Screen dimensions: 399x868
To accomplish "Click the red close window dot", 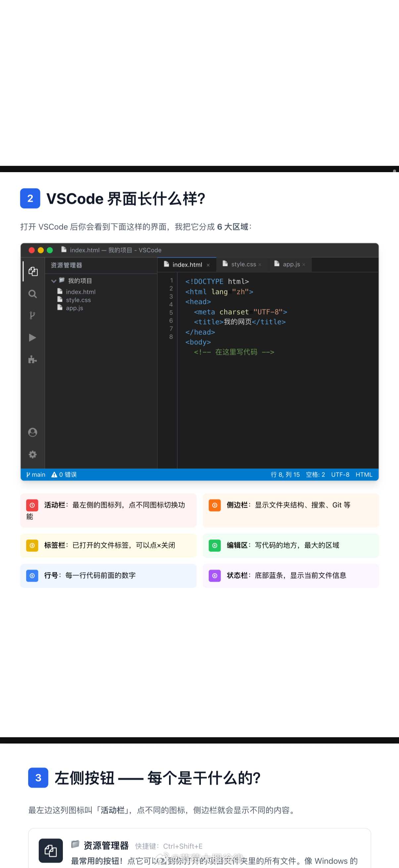I will pyautogui.click(x=32, y=250).
